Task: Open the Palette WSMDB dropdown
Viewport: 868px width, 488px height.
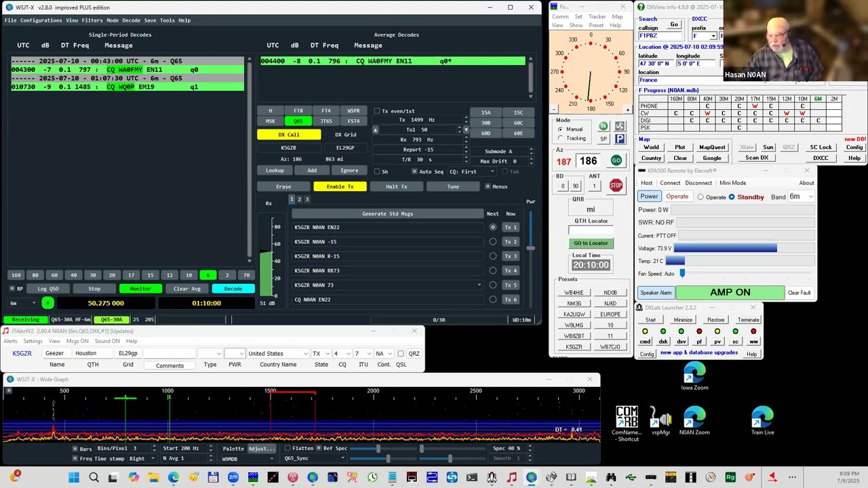Action: click(249, 459)
